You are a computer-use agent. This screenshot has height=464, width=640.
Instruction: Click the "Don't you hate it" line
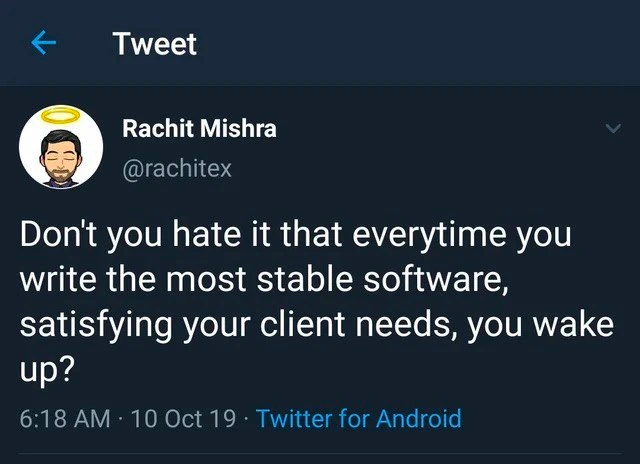click(x=296, y=235)
